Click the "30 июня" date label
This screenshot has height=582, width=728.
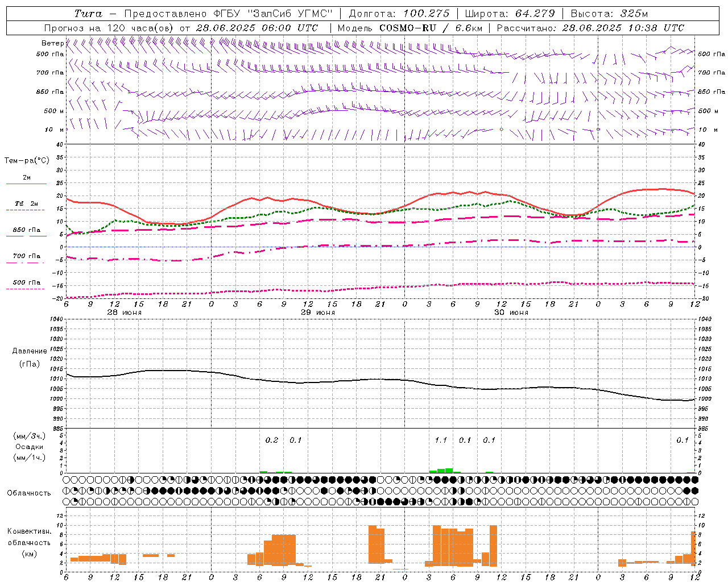point(511,313)
